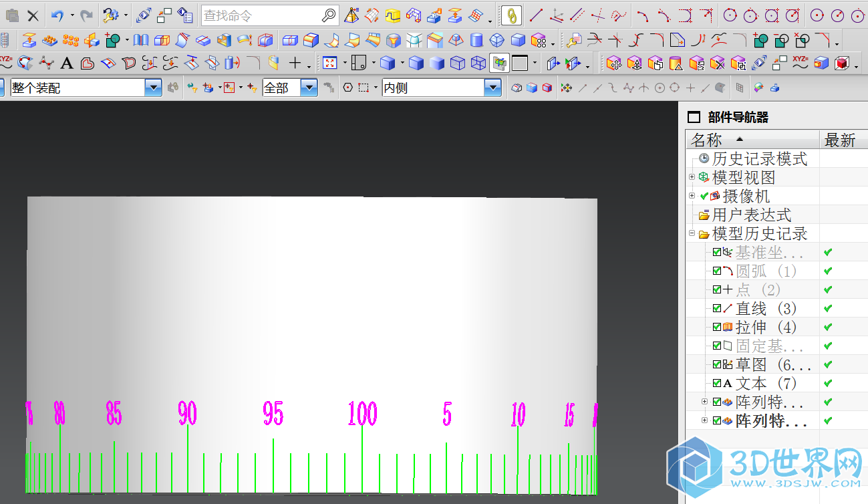Click the Delete X icon
868x504 pixels.
click(33, 15)
